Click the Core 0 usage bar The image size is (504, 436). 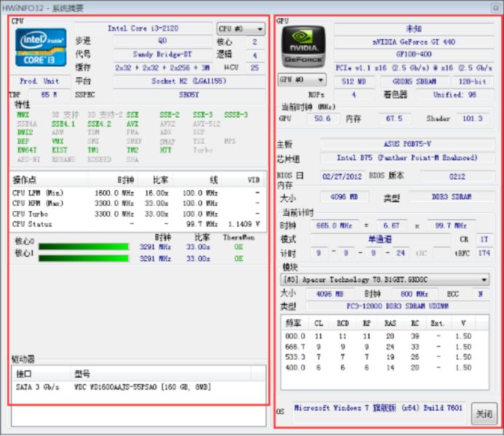tap(84, 246)
